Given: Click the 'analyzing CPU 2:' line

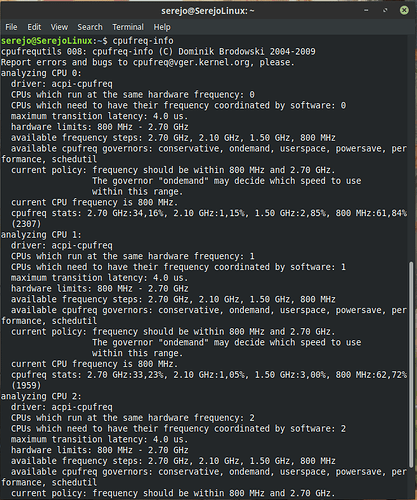Looking at the screenshot, I should [x=41, y=396].
